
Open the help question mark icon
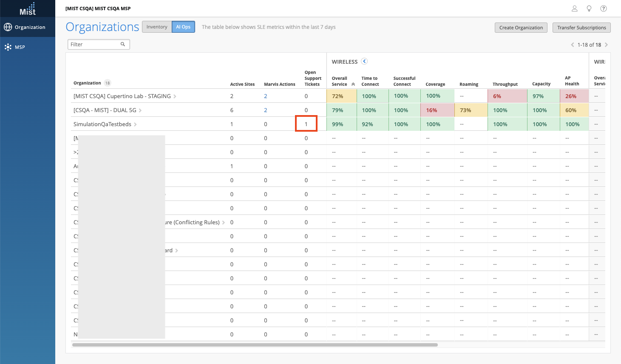pos(603,8)
